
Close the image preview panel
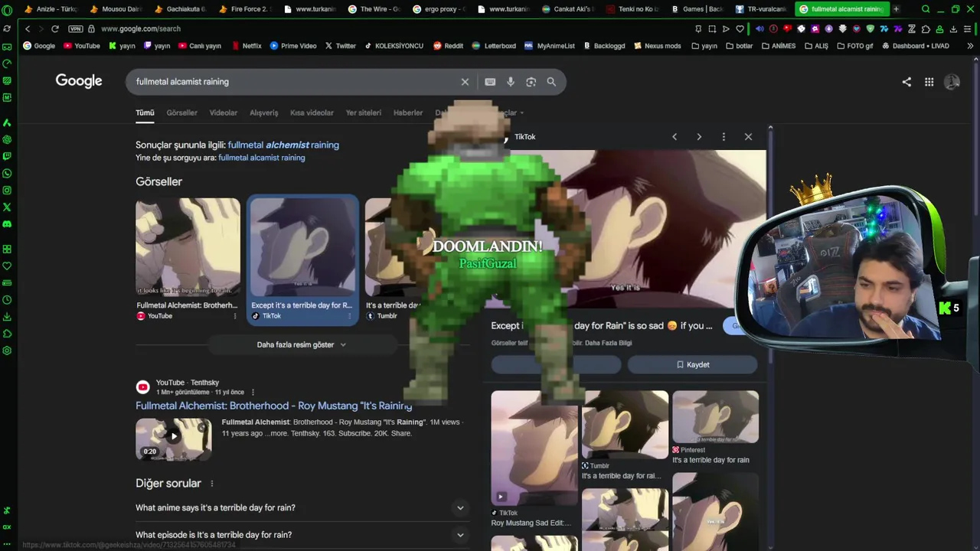[748, 137]
